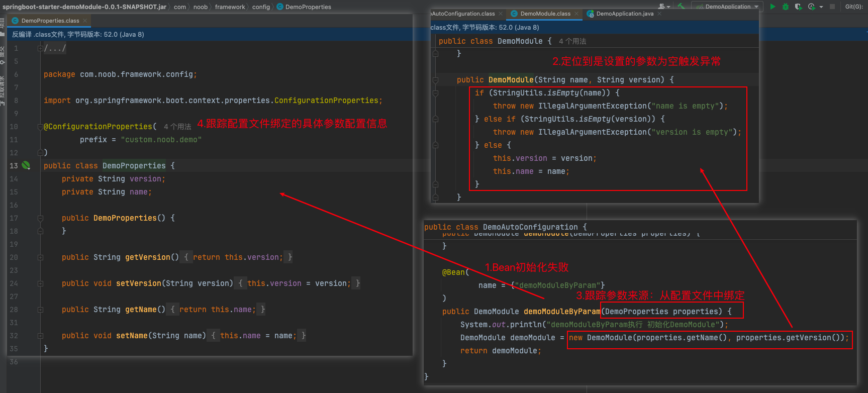Click the class icon on DemoProperties.class tab

[15, 21]
